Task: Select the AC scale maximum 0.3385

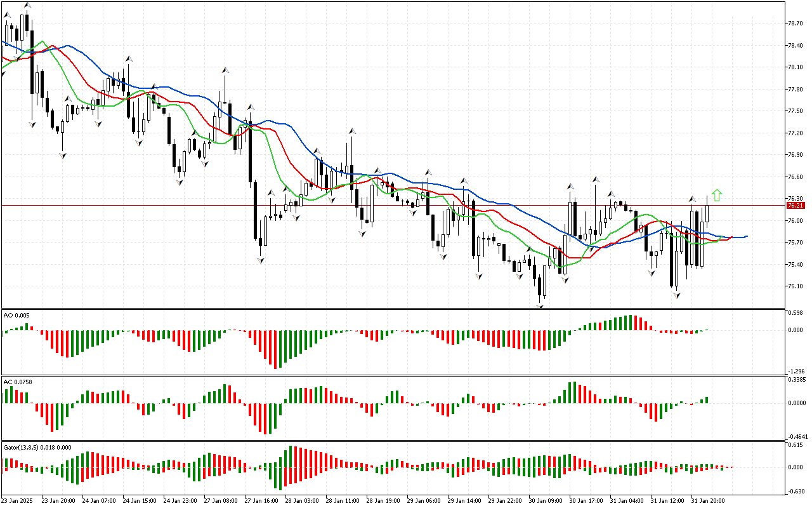Action: tap(797, 380)
